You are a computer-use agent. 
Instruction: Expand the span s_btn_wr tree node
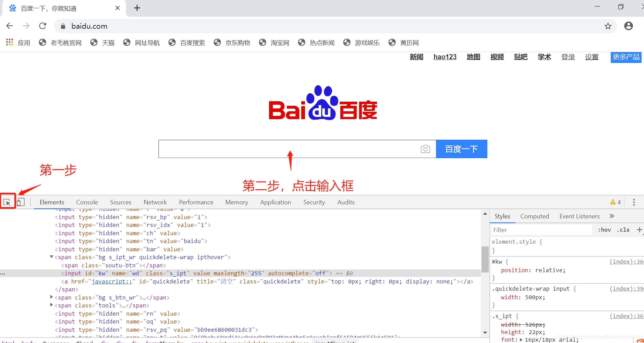coord(51,297)
